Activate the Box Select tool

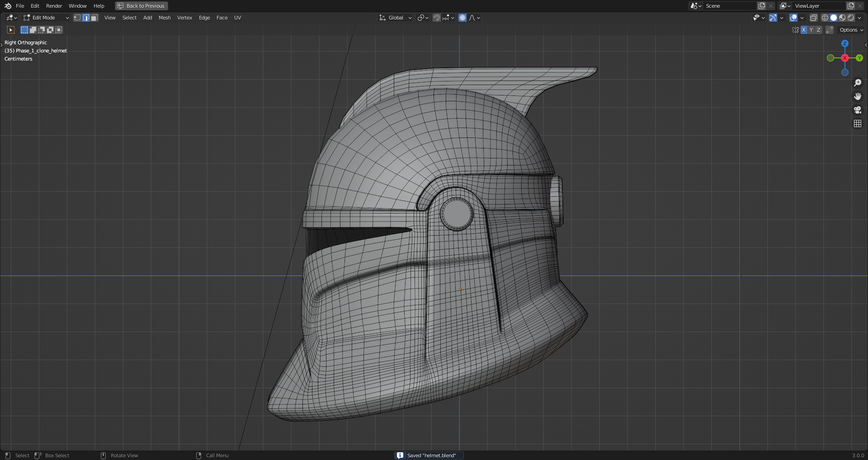tap(24, 30)
